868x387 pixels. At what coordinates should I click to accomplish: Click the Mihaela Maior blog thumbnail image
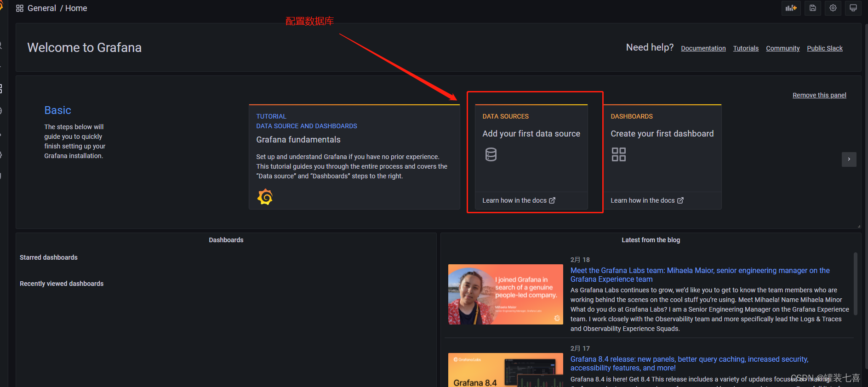[x=506, y=294]
